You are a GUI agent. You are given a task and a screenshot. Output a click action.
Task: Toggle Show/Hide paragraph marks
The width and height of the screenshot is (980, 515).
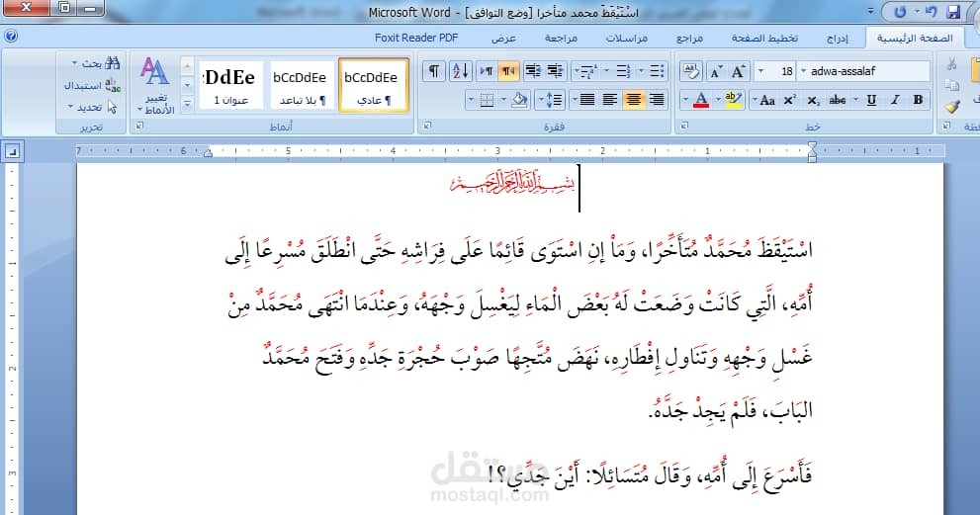(x=434, y=71)
